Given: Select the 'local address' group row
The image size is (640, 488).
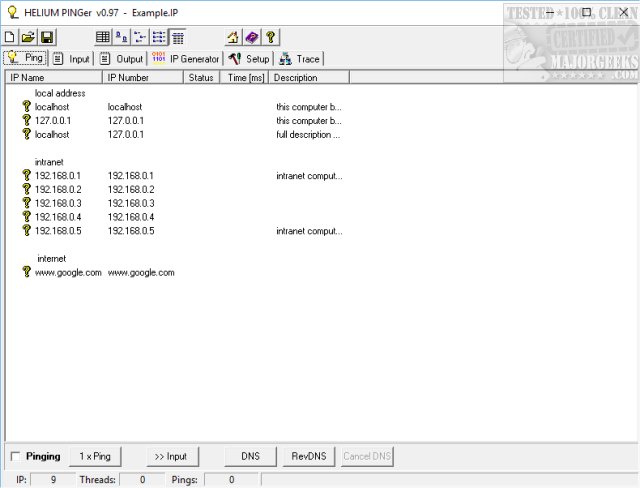Looking at the screenshot, I should point(60,93).
